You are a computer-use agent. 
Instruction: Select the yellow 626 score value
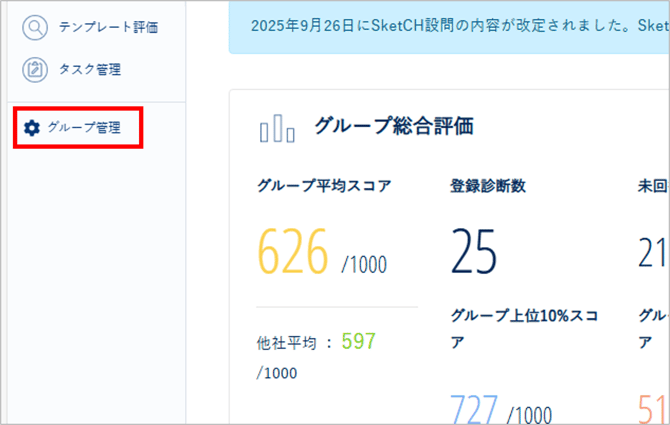point(293,251)
